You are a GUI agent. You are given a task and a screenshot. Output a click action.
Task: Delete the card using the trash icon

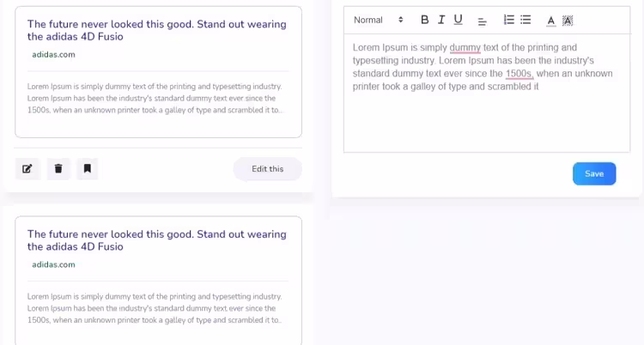[x=58, y=169]
